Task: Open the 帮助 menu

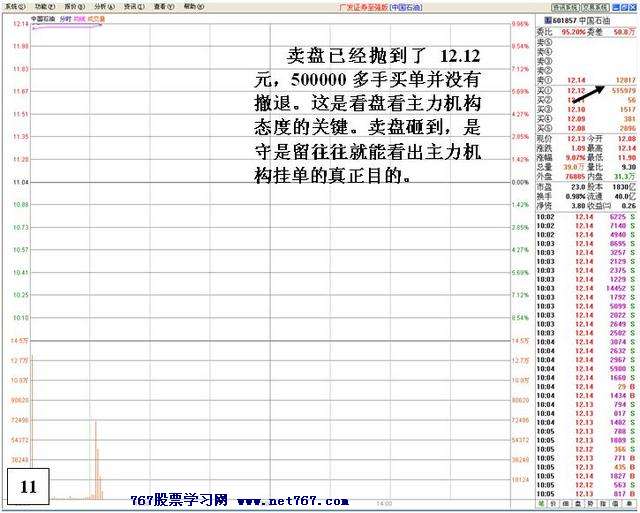Action: 191,5
